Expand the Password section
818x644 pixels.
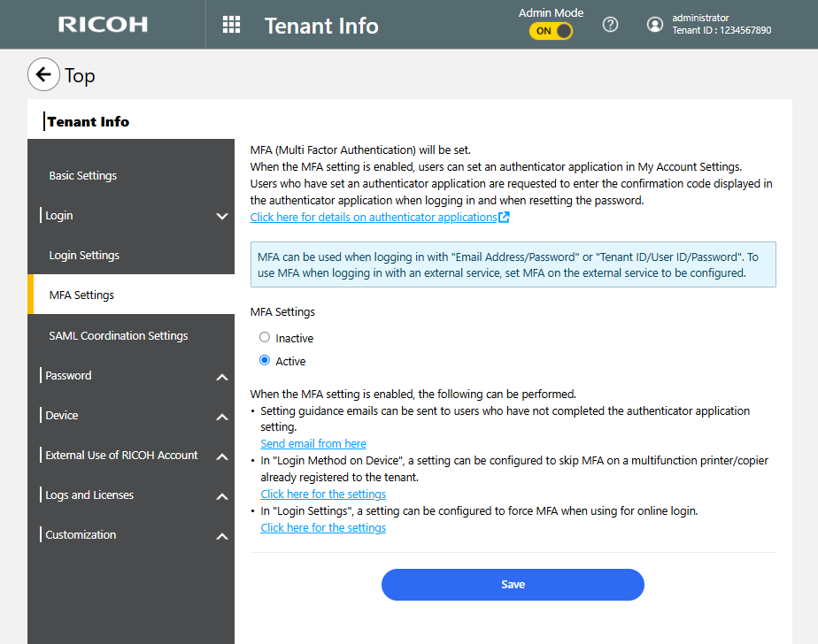[x=222, y=376]
